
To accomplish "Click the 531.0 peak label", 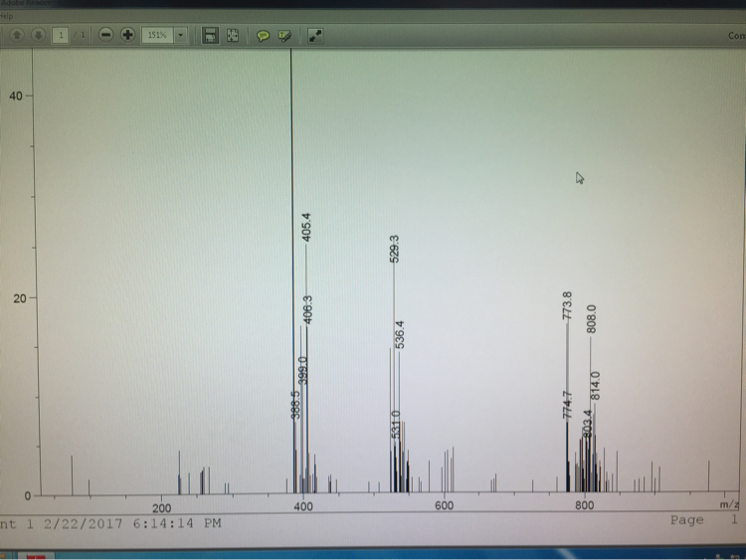I will pyautogui.click(x=396, y=424).
